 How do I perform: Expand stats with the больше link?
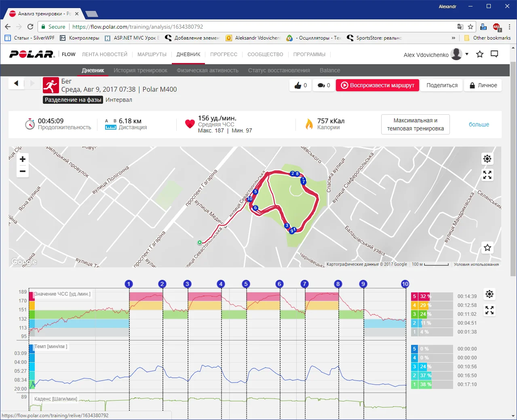(479, 124)
